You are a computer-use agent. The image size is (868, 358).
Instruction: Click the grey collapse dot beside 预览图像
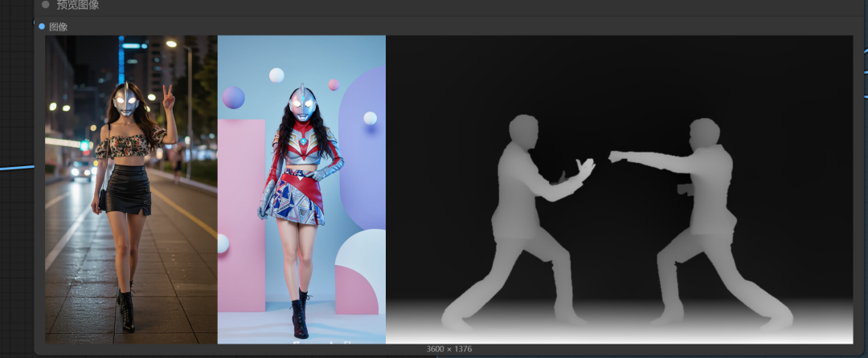click(x=45, y=5)
